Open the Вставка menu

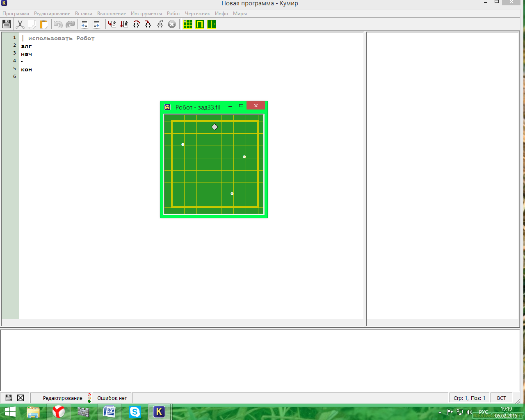click(x=84, y=14)
